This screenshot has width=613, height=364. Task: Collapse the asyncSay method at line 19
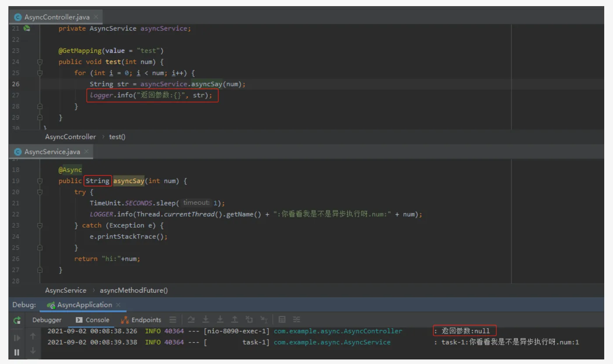[40, 181]
